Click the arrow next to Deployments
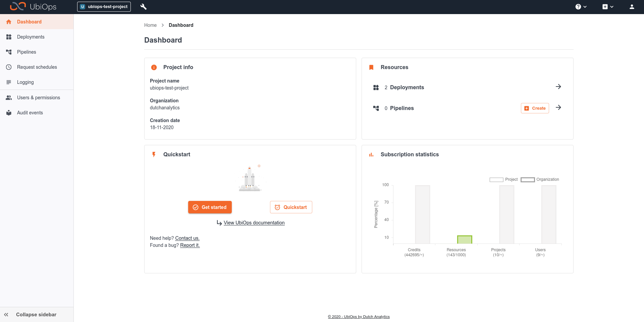644x322 pixels. click(x=558, y=87)
